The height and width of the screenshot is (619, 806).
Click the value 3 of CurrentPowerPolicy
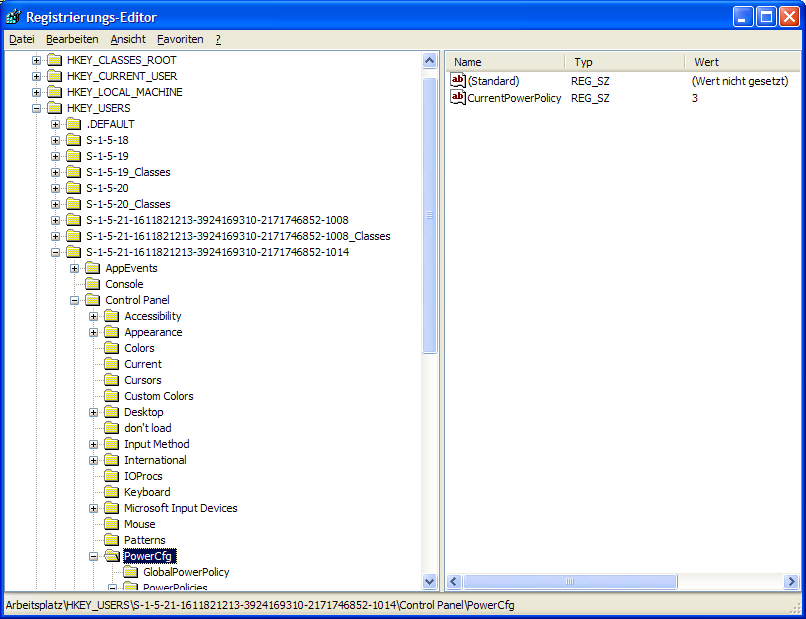(x=694, y=98)
